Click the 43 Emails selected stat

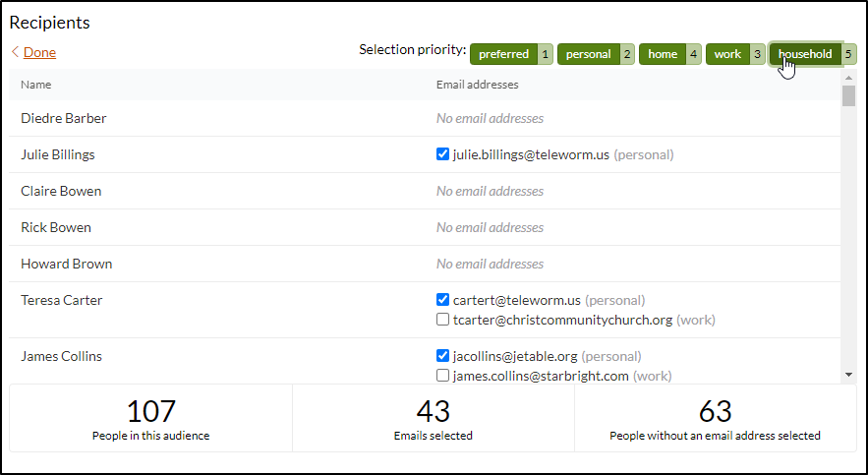click(x=434, y=418)
